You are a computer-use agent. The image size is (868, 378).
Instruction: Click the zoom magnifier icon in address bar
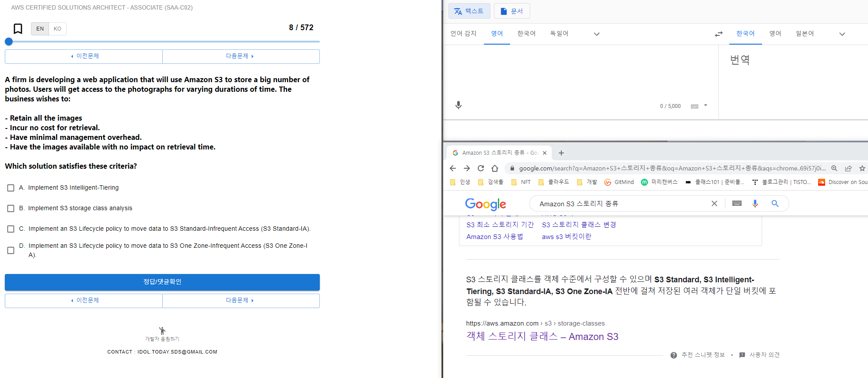click(x=834, y=168)
